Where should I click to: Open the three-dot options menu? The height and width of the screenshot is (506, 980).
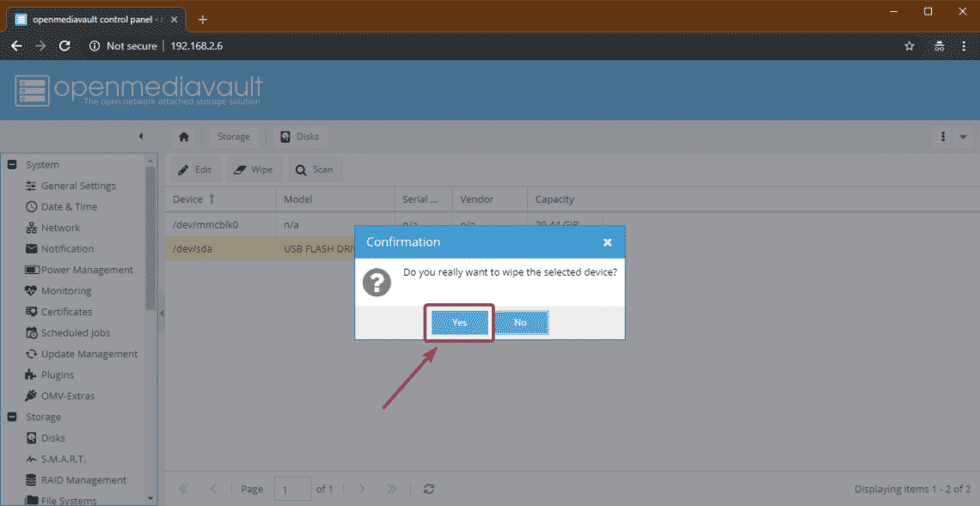click(943, 137)
